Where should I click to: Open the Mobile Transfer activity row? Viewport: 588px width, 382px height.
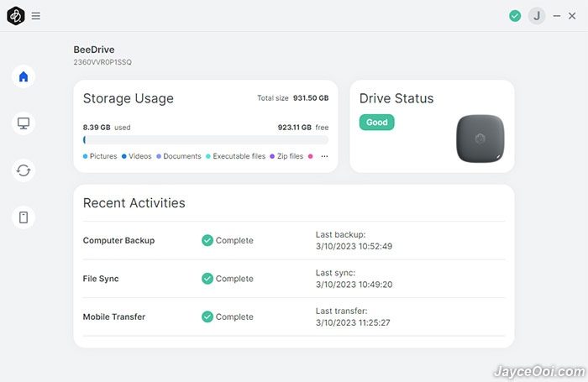[x=294, y=317]
